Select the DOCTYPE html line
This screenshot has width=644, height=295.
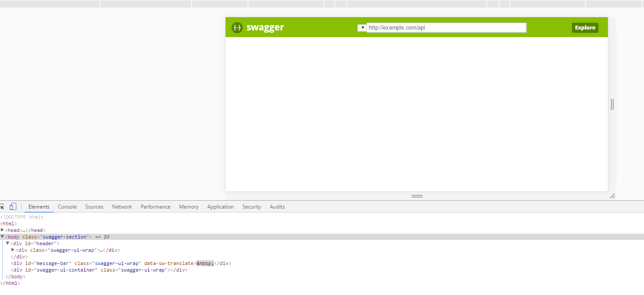(x=22, y=217)
